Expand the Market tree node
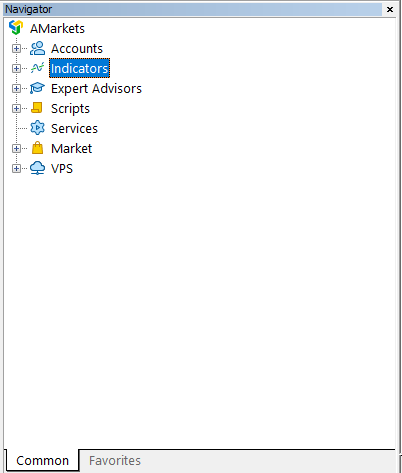The image size is (402, 473). click(16, 149)
